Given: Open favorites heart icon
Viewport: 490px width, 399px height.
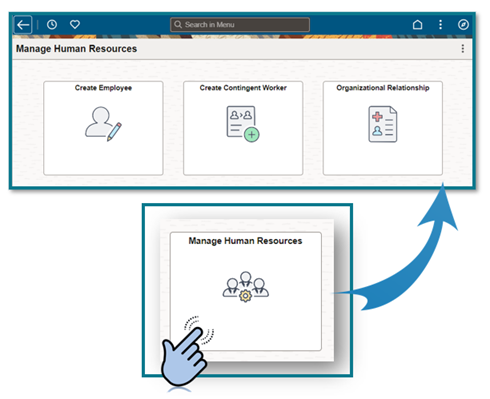Looking at the screenshot, I should (x=75, y=24).
